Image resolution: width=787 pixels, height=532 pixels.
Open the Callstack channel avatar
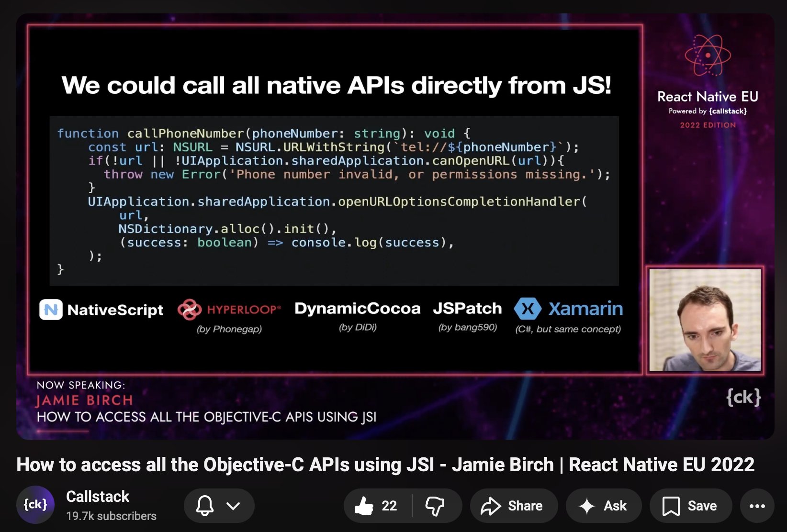(35, 505)
